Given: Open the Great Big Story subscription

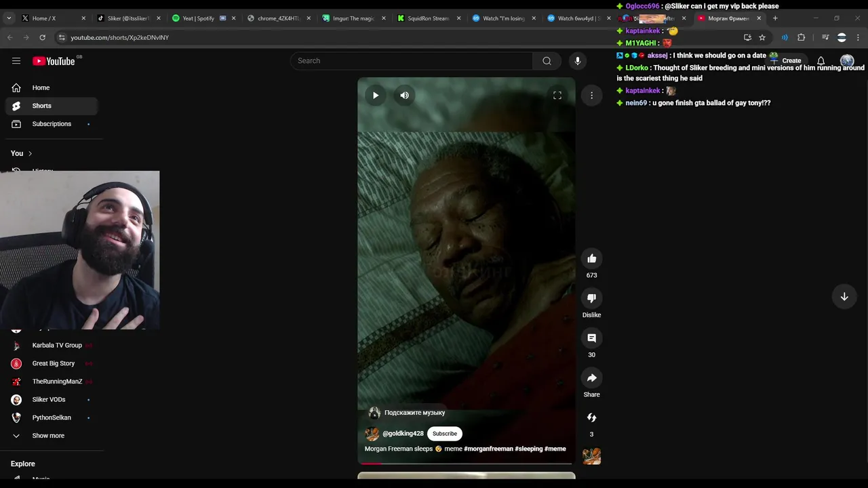Looking at the screenshot, I should [x=52, y=363].
